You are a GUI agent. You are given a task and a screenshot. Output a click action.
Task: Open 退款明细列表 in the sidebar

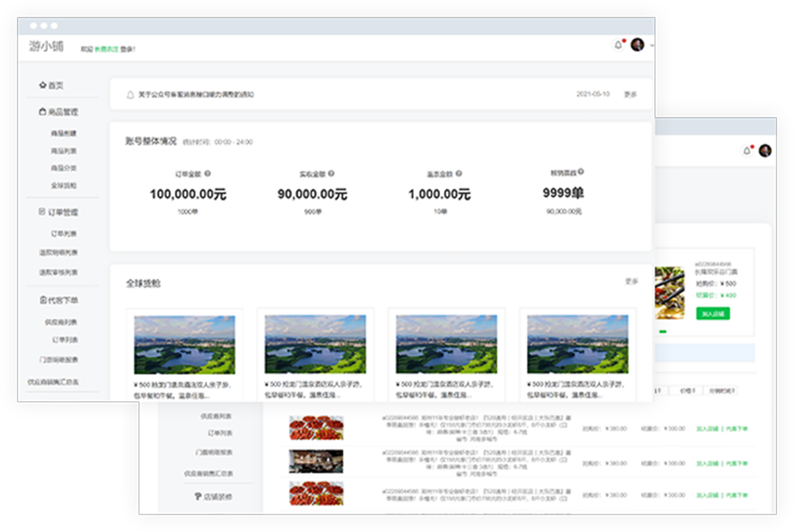click(x=58, y=252)
